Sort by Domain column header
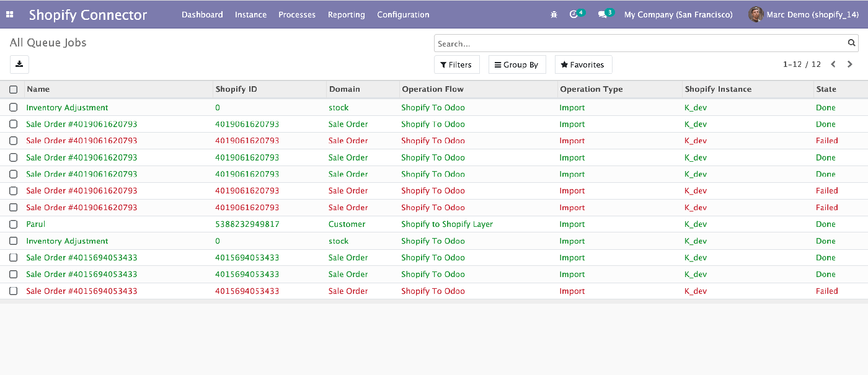868x375 pixels. (363, 89)
